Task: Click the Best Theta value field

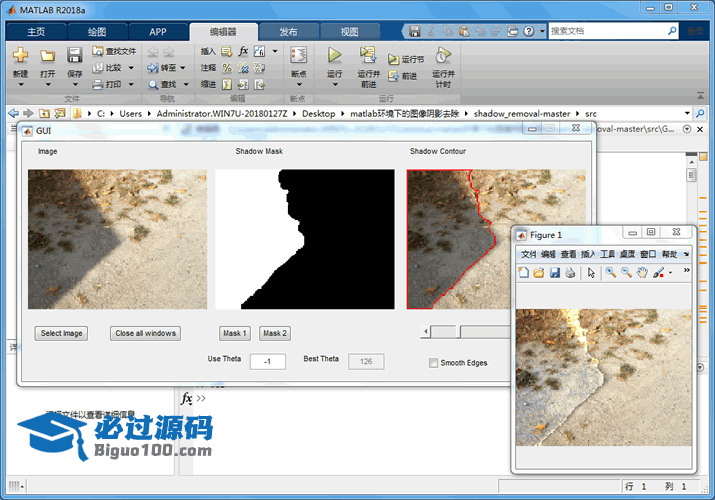Action: coord(366,361)
